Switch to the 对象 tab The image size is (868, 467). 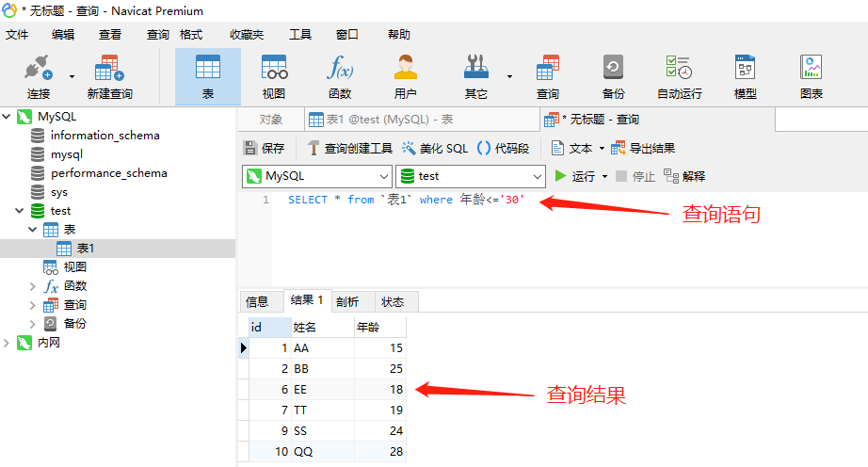point(271,120)
